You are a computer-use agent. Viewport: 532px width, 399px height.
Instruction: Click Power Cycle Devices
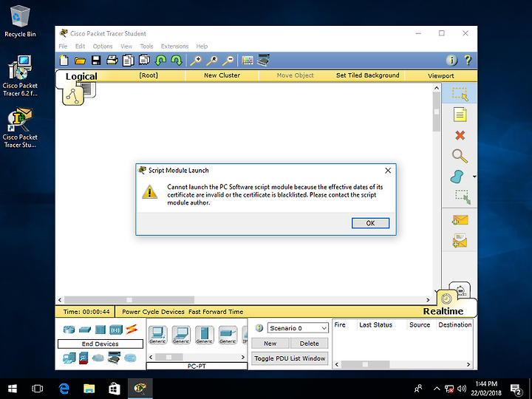pyautogui.click(x=153, y=312)
